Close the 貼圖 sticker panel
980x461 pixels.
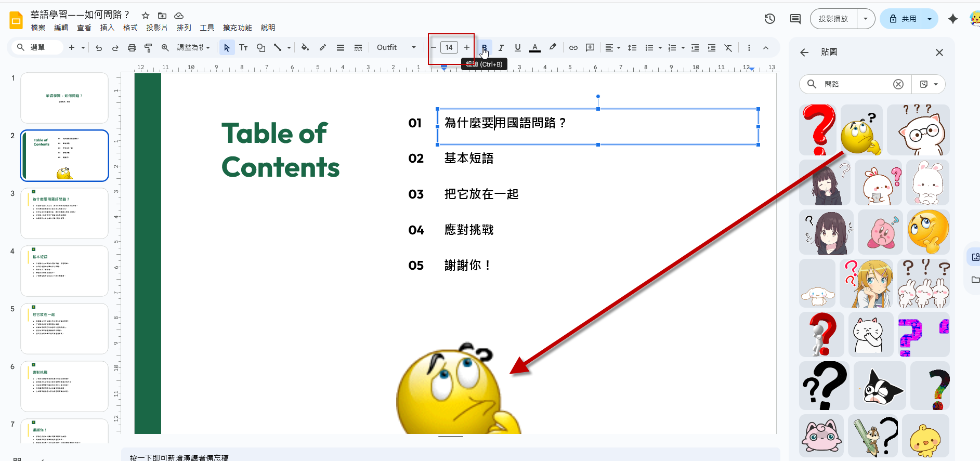(939, 52)
